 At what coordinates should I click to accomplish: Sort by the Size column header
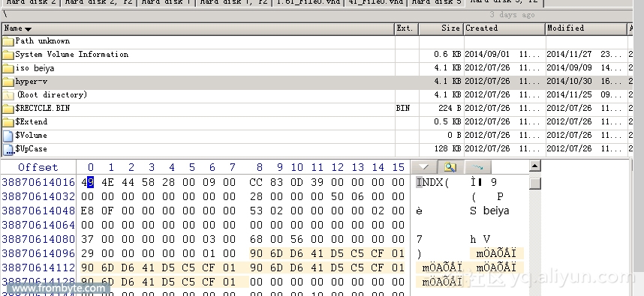(x=441, y=28)
